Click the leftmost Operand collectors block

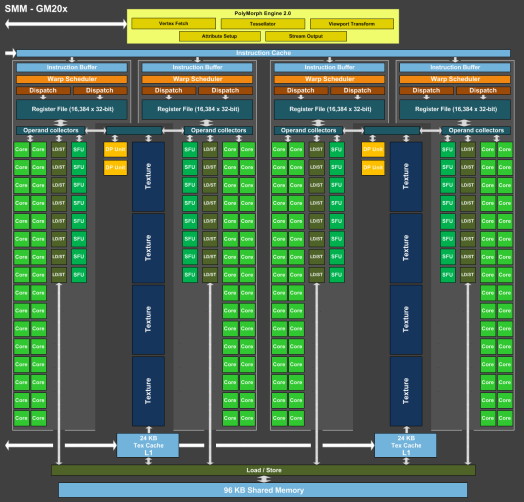tap(50, 130)
